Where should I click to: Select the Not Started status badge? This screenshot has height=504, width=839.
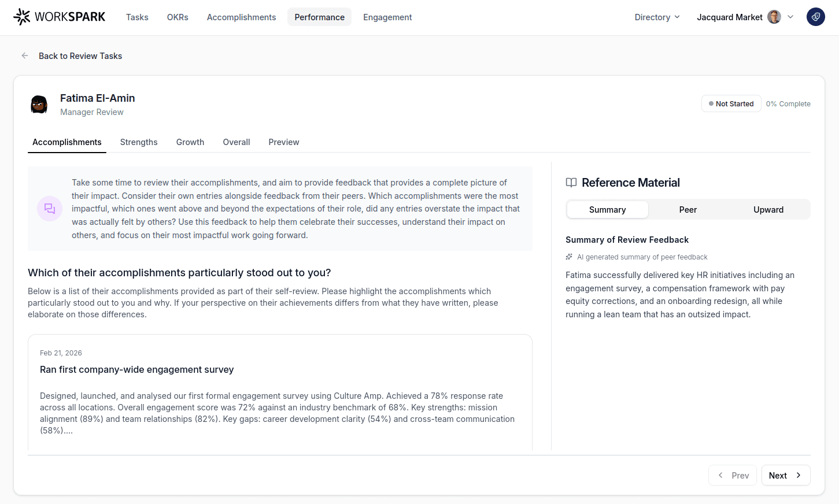pos(731,103)
